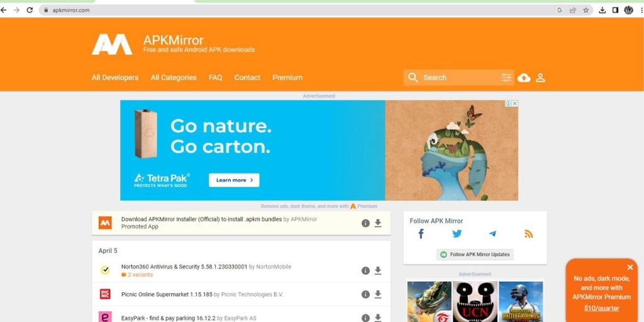Image resolution: width=644 pixels, height=322 pixels.
Task: Click the download icon for APKMirror Installer
Action: pyautogui.click(x=378, y=223)
